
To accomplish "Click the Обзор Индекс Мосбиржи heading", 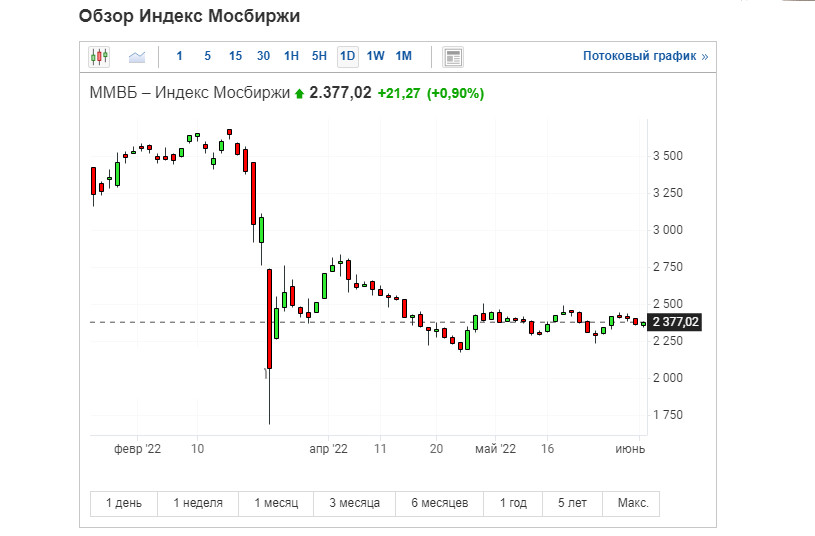I will coord(189,16).
